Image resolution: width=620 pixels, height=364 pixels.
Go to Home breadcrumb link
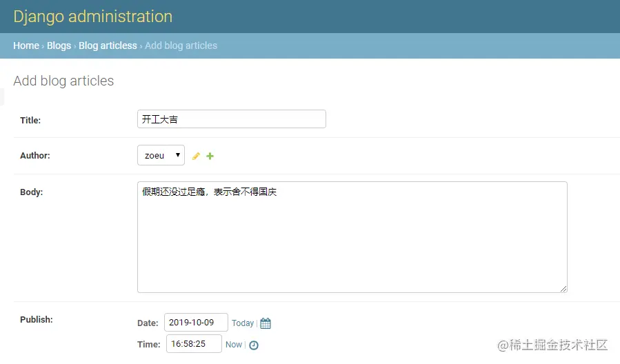26,45
